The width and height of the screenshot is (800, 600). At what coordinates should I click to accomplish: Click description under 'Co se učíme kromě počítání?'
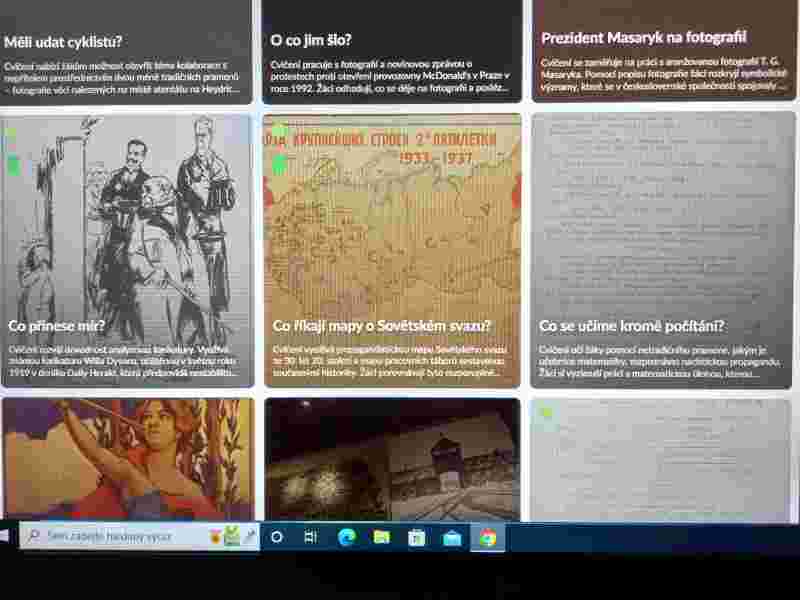(x=660, y=361)
